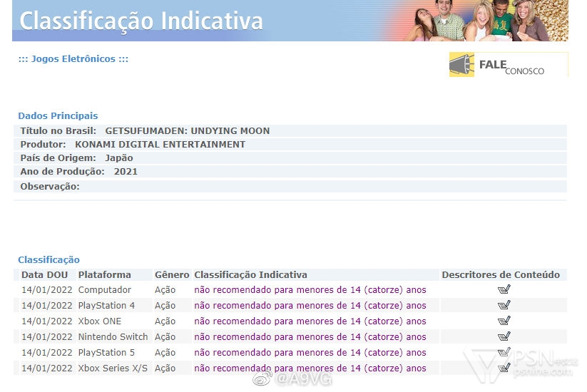Image resolution: width=587 pixels, height=392 pixels.
Task: Select the rating text for Computador
Action: click(310, 290)
